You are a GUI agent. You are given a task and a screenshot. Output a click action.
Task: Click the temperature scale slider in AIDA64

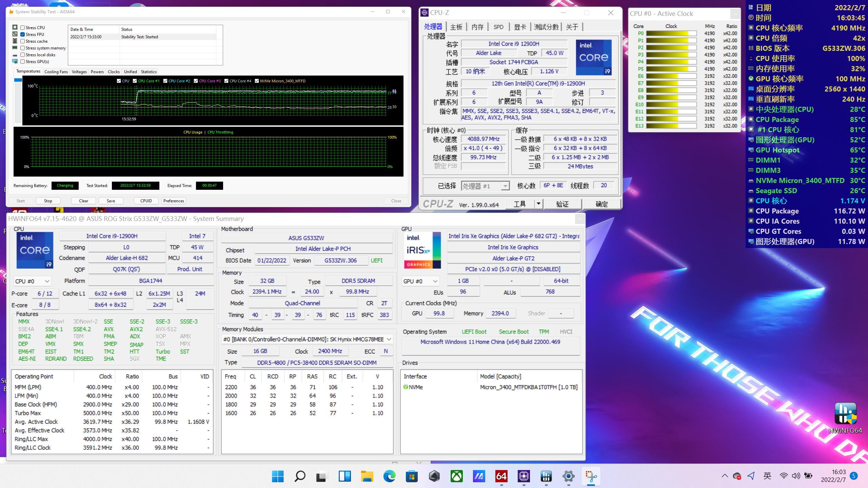(x=18, y=79)
